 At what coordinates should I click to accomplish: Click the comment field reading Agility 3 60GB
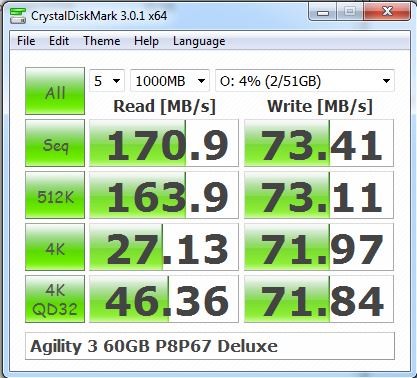(x=210, y=346)
